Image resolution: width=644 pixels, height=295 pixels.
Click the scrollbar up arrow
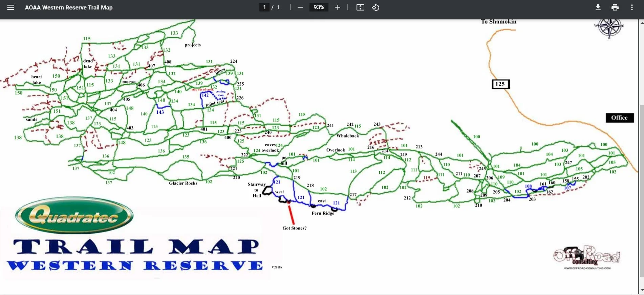click(642, 23)
